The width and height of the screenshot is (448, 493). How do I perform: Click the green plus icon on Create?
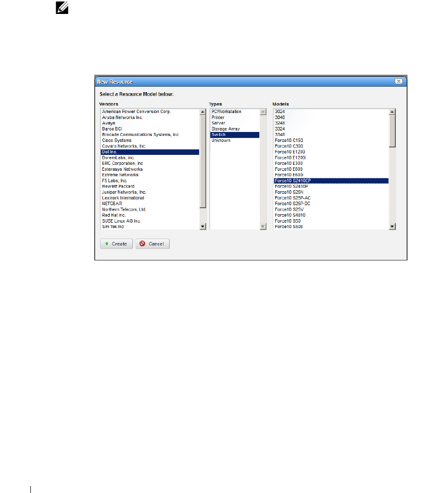pyautogui.click(x=107, y=244)
